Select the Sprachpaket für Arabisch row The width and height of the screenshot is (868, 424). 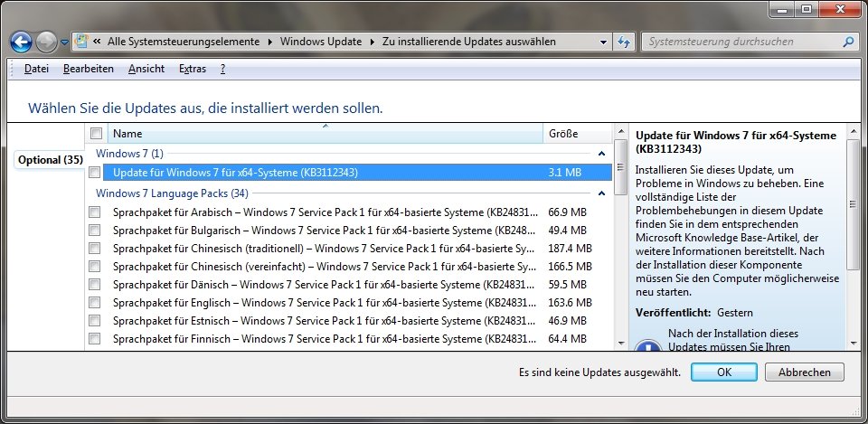(x=357, y=212)
